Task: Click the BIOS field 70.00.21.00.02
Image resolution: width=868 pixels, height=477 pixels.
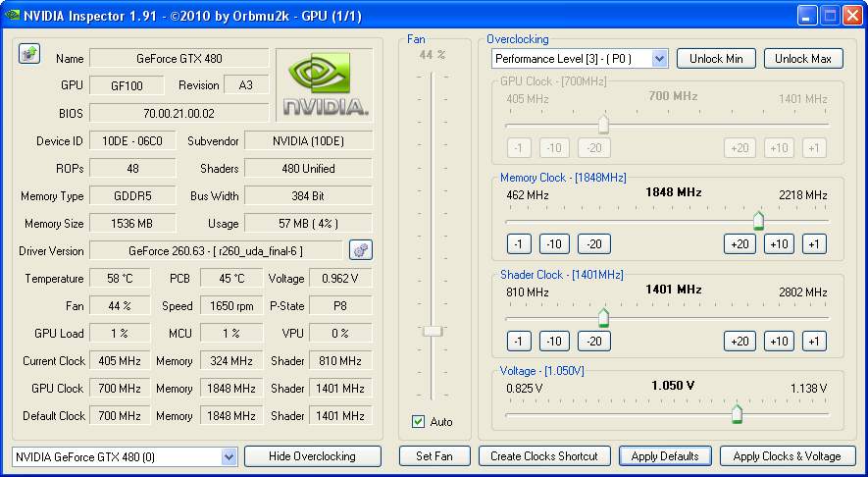Action: coord(179,113)
